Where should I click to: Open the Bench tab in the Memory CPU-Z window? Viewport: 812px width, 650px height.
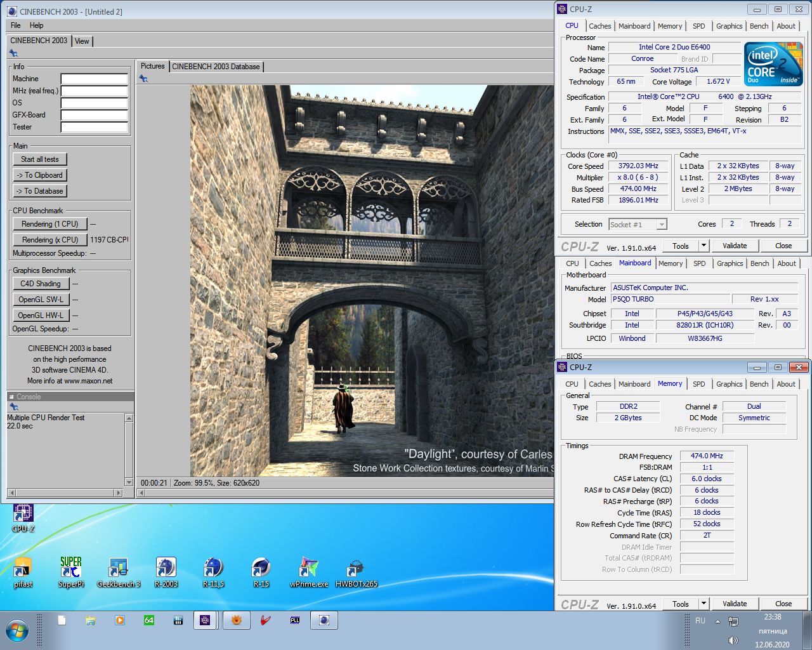pos(759,384)
